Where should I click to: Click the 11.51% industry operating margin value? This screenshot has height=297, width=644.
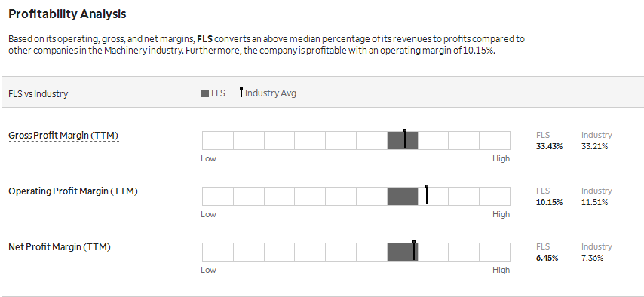(594, 202)
